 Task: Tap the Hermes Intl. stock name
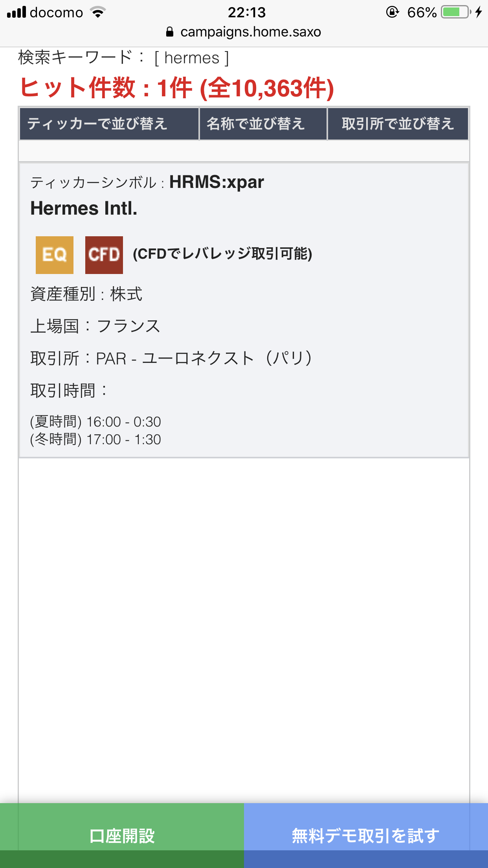[x=84, y=208]
